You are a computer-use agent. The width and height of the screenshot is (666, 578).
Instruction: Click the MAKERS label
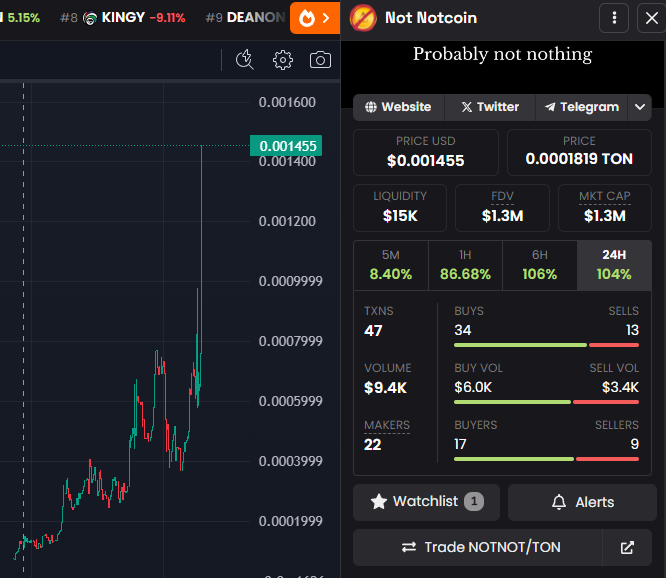tap(387, 425)
